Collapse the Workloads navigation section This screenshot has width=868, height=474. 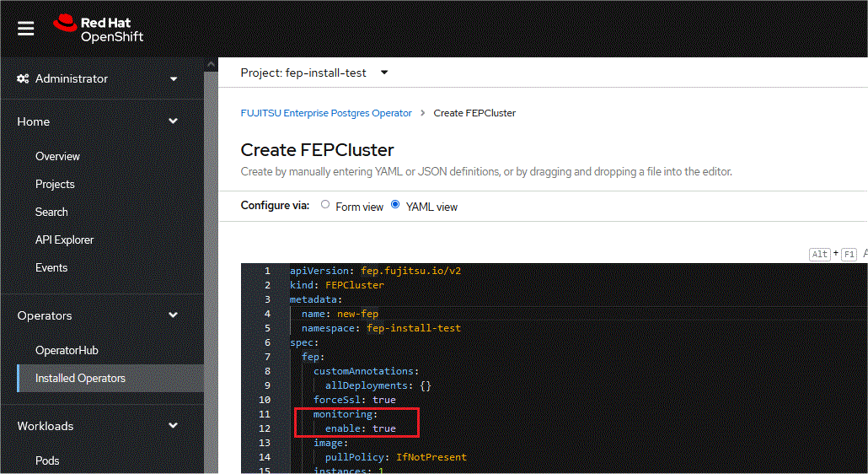click(x=174, y=426)
